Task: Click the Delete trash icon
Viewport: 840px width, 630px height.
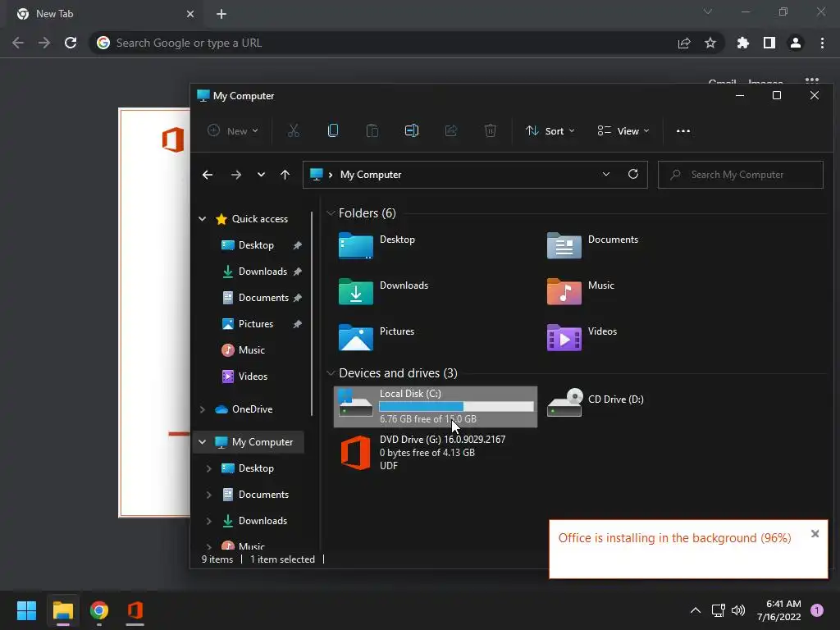Action: pyautogui.click(x=491, y=130)
